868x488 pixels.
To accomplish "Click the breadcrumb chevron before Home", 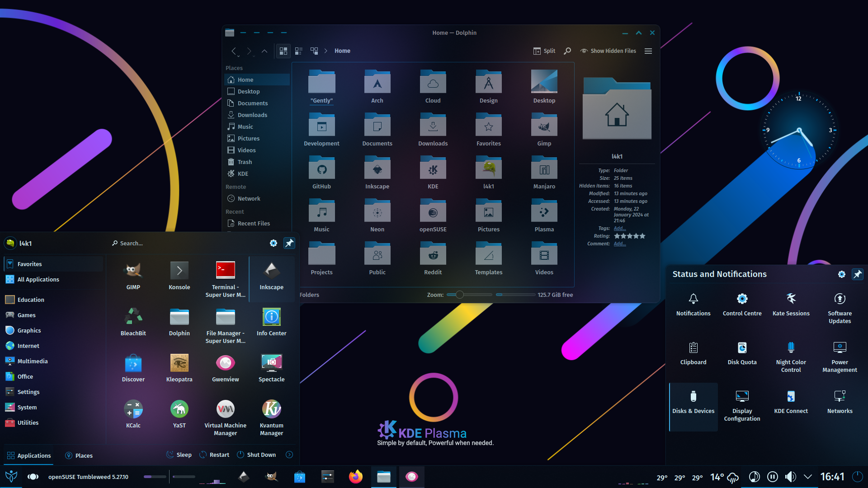I will [x=325, y=51].
